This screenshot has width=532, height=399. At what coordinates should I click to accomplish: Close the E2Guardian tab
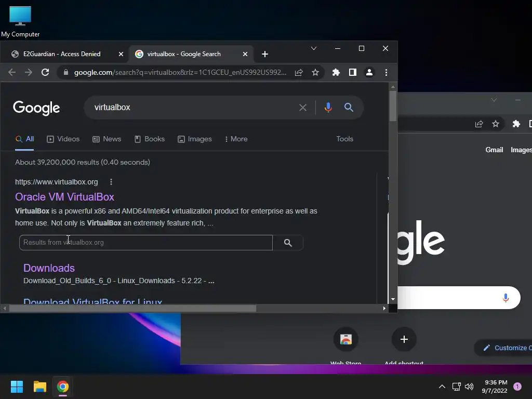coord(121,54)
